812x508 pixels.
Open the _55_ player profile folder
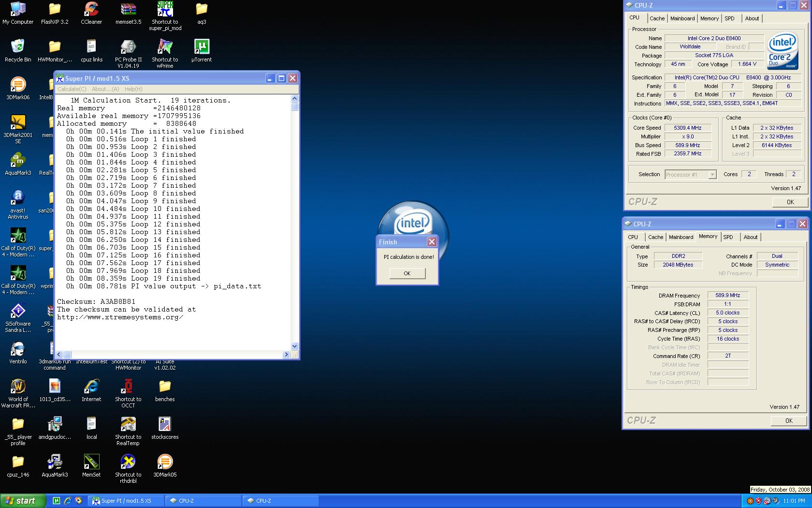(18, 431)
